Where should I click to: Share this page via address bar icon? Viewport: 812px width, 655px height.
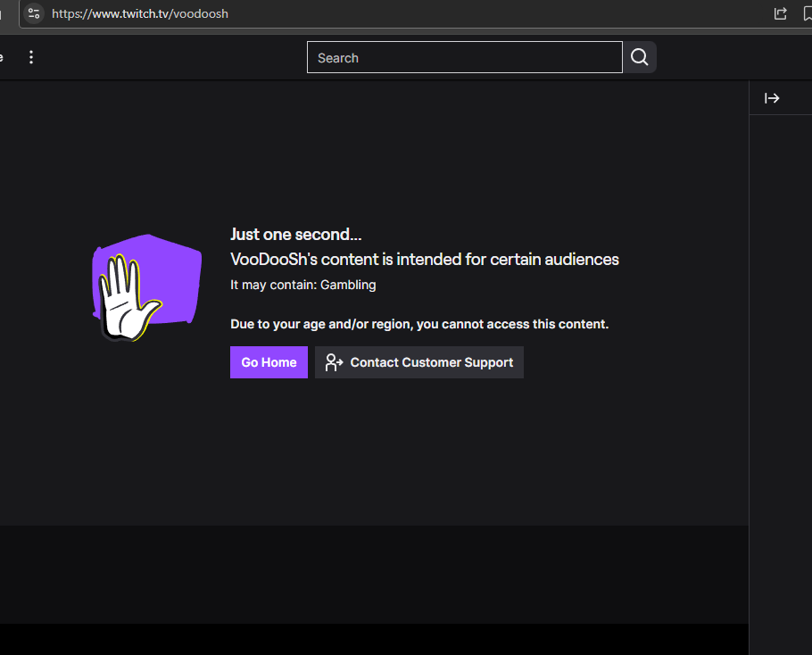[x=780, y=13]
